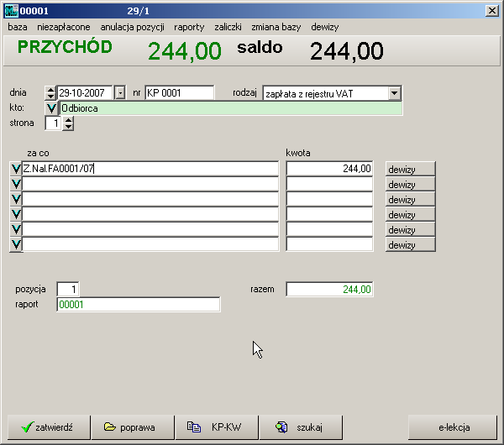
Task: Confirm with the zatwierdź button
Action: pyautogui.click(x=49, y=427)
